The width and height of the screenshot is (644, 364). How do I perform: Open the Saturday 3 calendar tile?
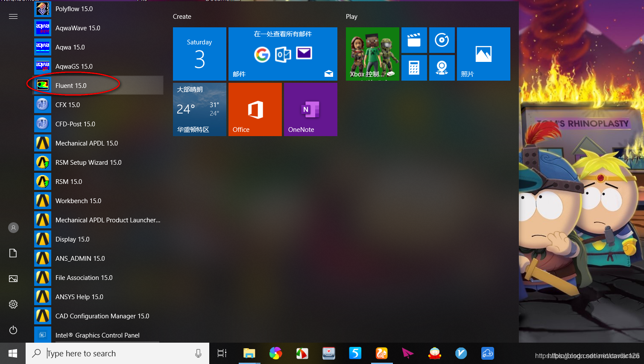tap(199, 54)
